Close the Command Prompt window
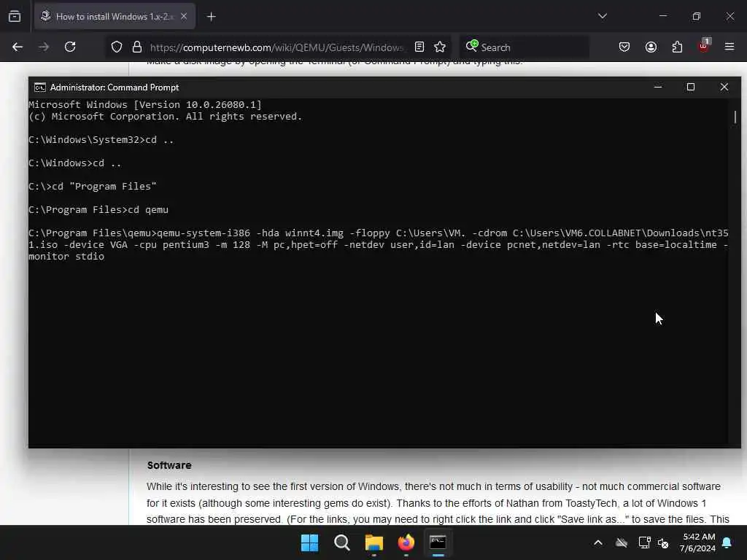 click(x=724, y=87)
